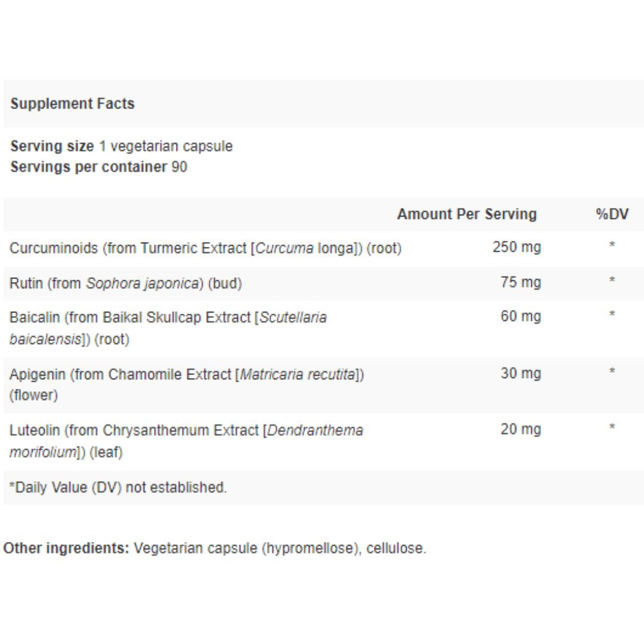Click the italic 'Matricaria recutita' name
This screenshot has width=644, height=644.
(x=298, y=374)
